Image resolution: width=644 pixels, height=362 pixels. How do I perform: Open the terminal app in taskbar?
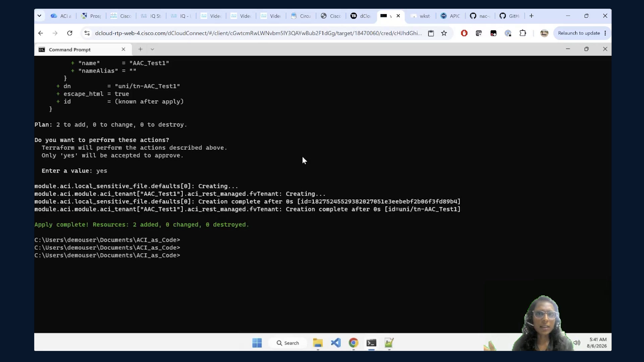(x=371, y=343)
